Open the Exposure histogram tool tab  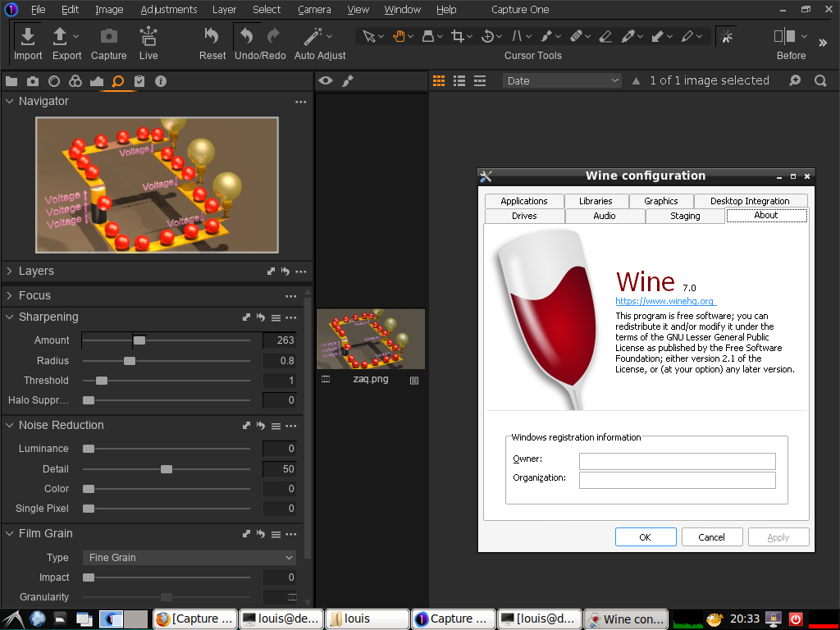coord(97,81)
